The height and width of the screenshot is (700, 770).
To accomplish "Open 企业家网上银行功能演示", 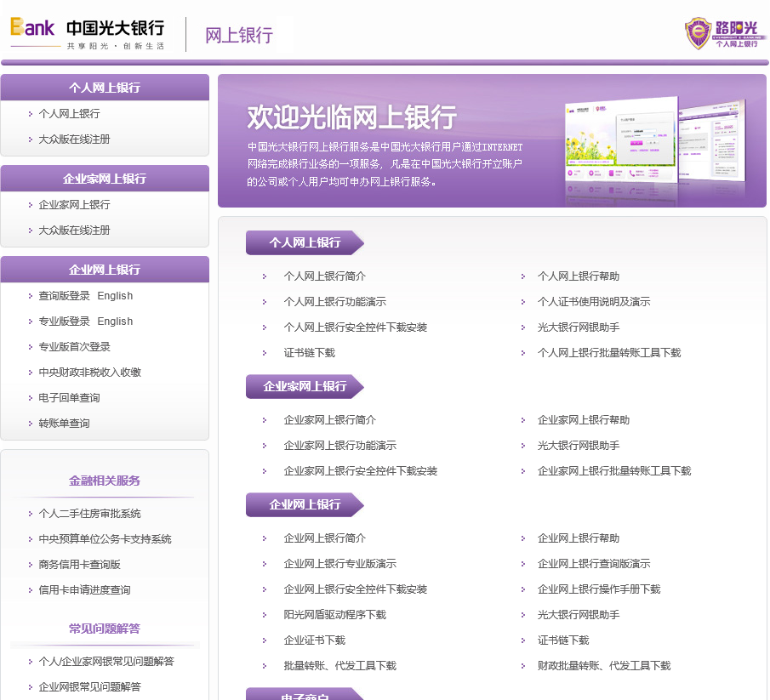I will 339,446.
